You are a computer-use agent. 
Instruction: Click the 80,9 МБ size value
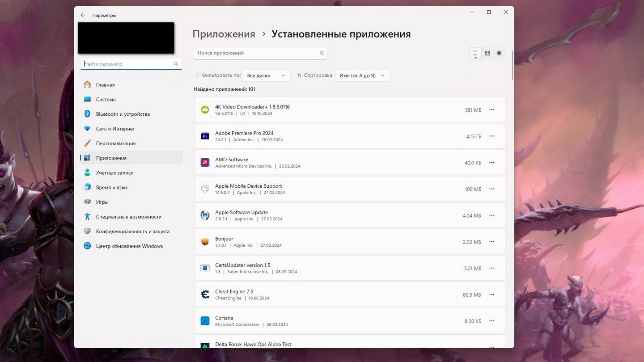472,295
